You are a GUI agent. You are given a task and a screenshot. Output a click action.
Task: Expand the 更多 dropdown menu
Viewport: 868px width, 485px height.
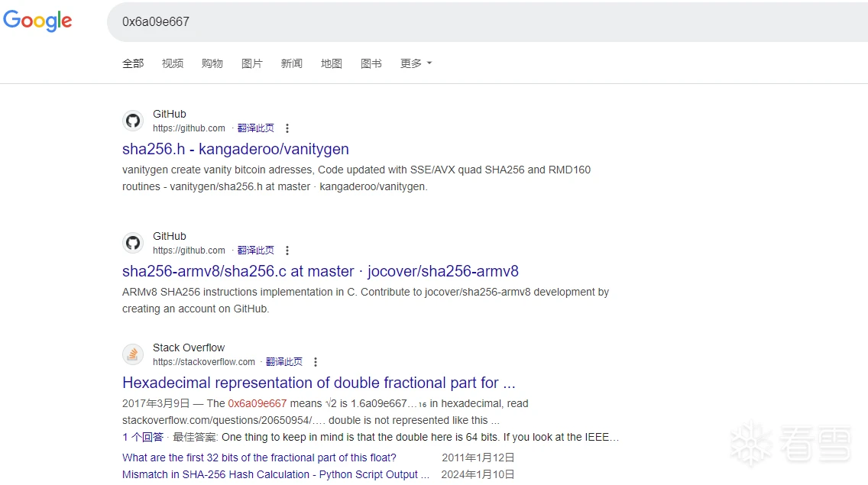coord(416,63)
